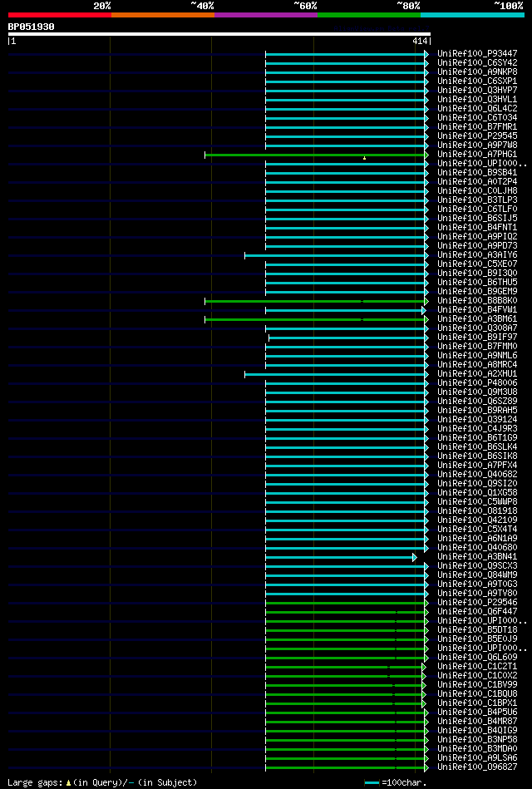Click the UniRef100_A7PHG1 hit name
This screenshot has width=532, height=789.
477,154
